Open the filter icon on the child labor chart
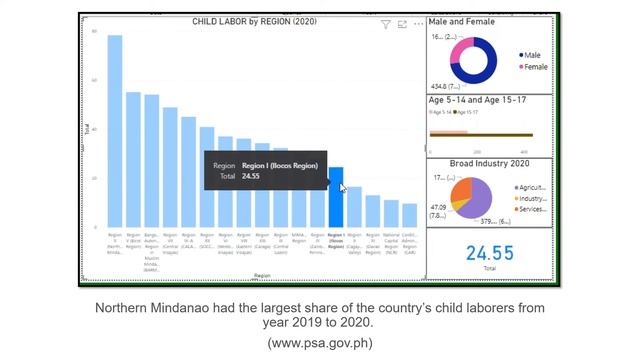 pos(385,24)
